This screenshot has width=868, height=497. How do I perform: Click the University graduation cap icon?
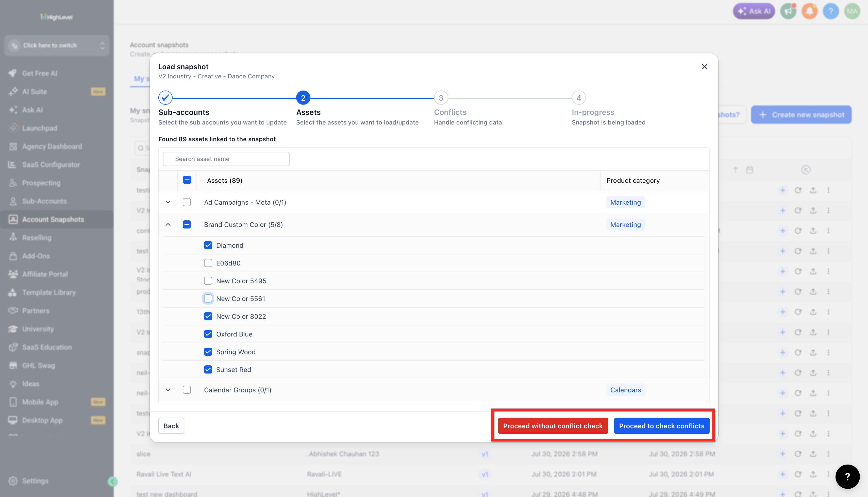coord(13,329)
